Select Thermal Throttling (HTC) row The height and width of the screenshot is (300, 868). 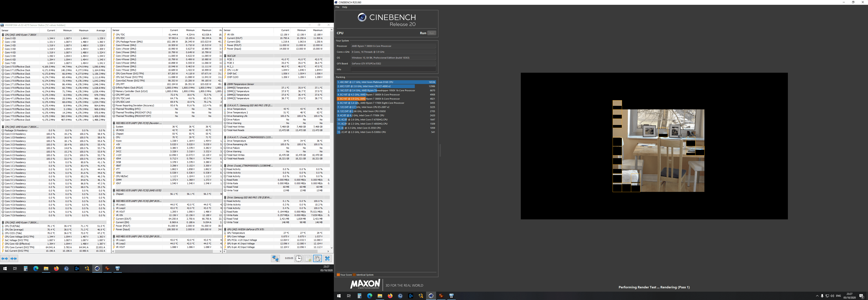[167, 109]
